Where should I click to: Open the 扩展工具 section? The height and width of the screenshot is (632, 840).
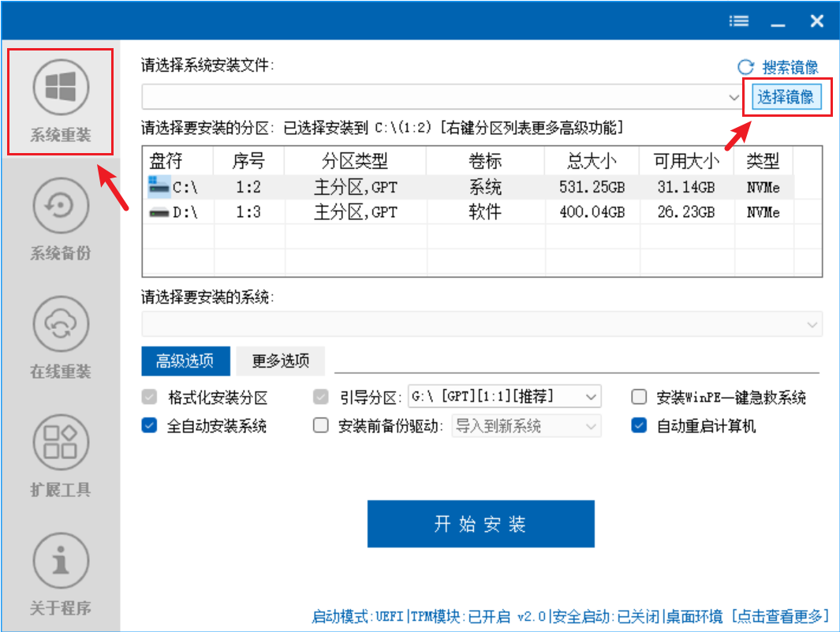60,442
